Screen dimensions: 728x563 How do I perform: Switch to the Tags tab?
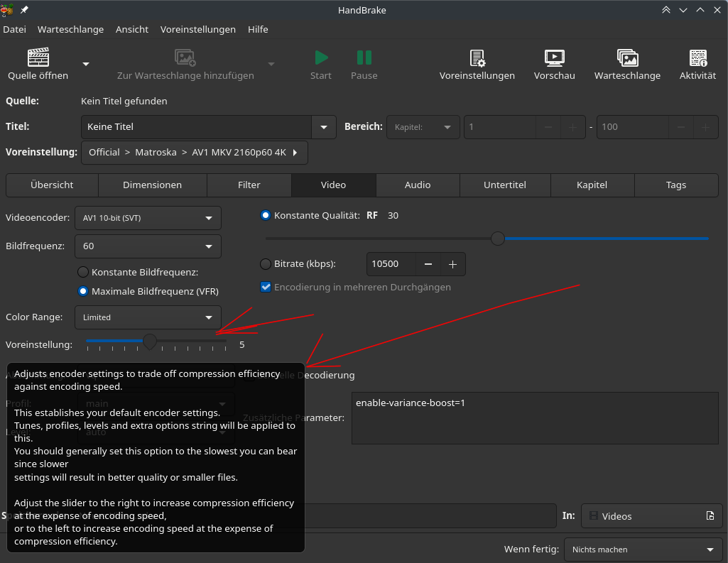[675, 185]
